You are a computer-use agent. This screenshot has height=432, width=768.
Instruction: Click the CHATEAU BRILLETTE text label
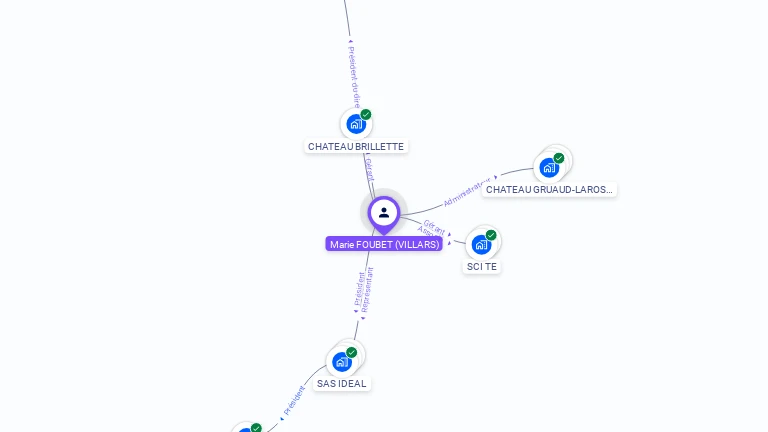tap(356, 146)
